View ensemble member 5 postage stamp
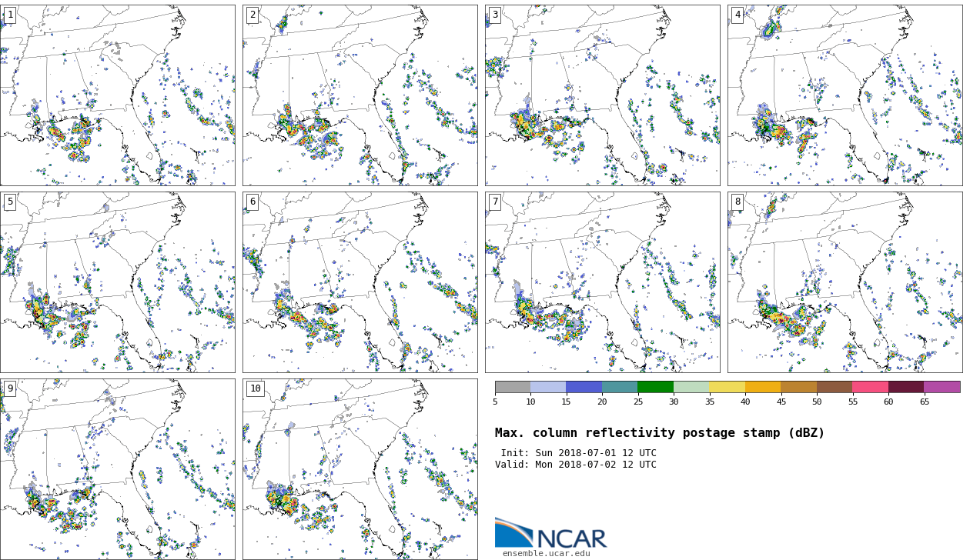Image resolution: width=970 pixels, height=560 pixels. (118, 282)
